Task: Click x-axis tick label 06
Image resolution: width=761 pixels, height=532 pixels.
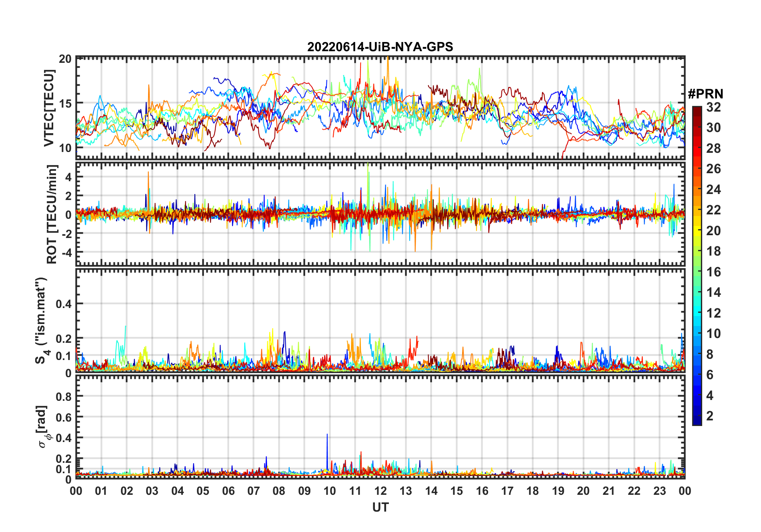Action: pyautogui.click(x=228, y=491)
